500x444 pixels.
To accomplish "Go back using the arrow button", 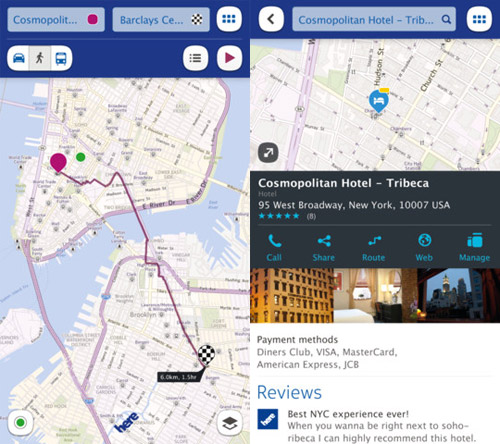I will (x=271, y=19).
